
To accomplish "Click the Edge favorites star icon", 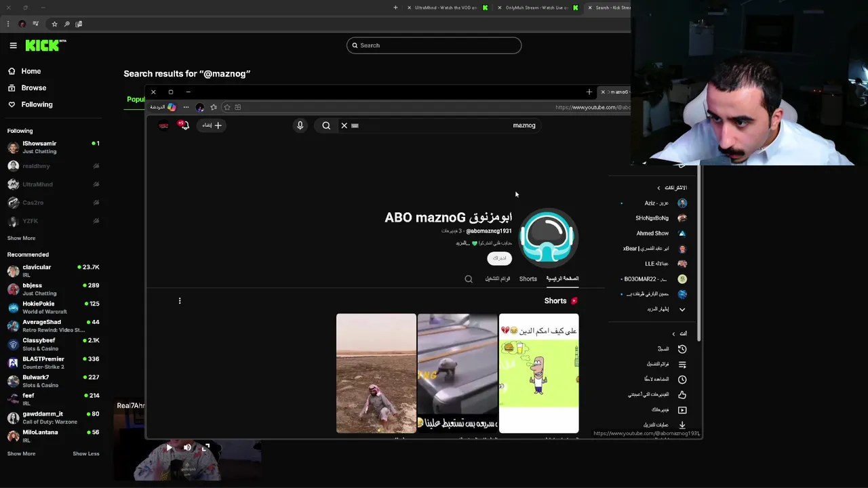I will point(214,107).
